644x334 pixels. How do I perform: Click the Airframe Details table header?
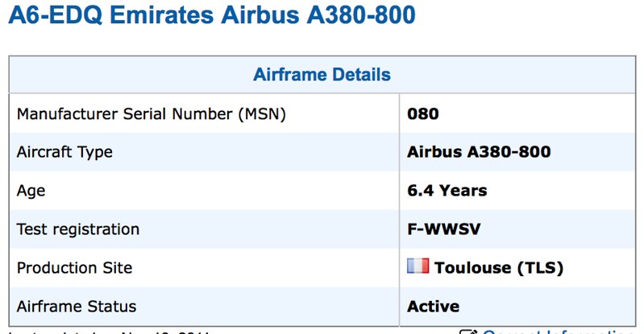pos(322,75)
